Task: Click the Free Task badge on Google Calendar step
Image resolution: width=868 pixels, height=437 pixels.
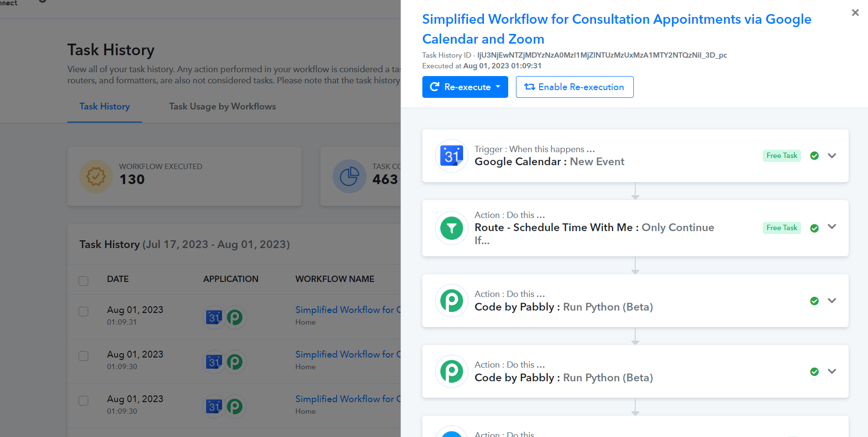Action: [782, 156]
